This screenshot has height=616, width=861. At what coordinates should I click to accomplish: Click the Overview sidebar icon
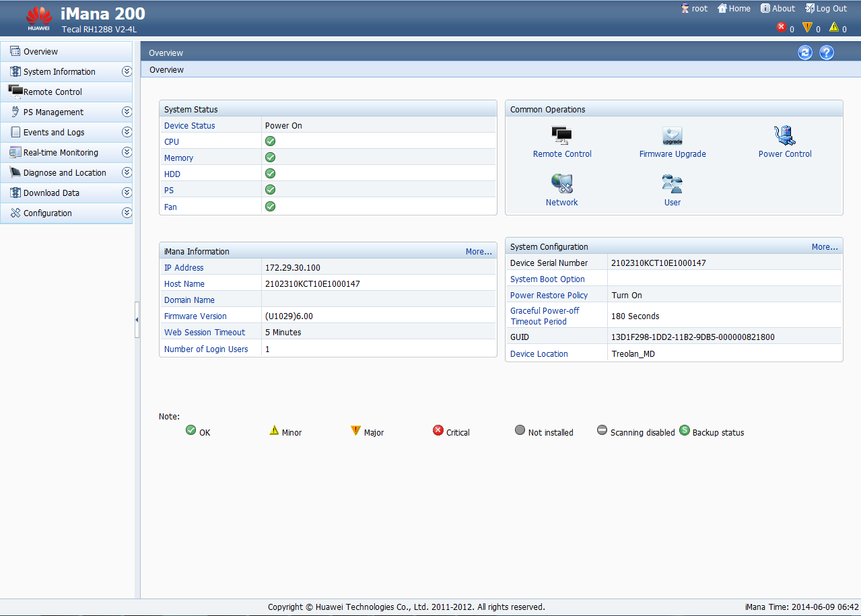click(15, 51)
